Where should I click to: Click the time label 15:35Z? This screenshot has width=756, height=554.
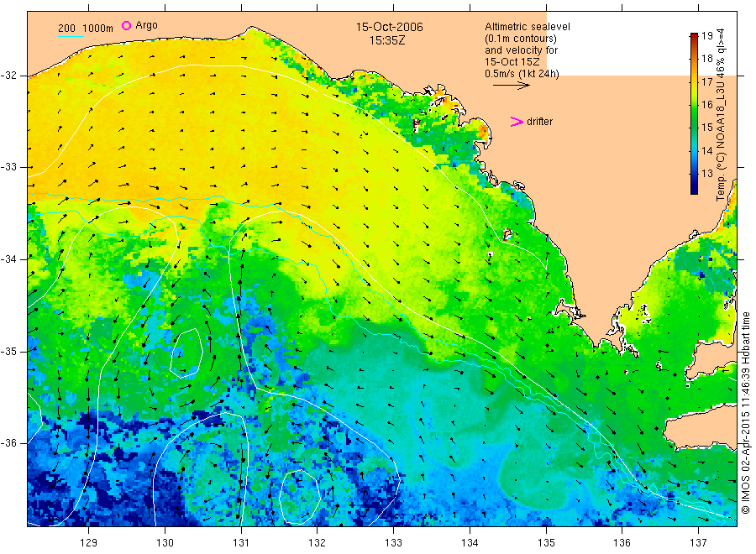[x=387, y=41]
